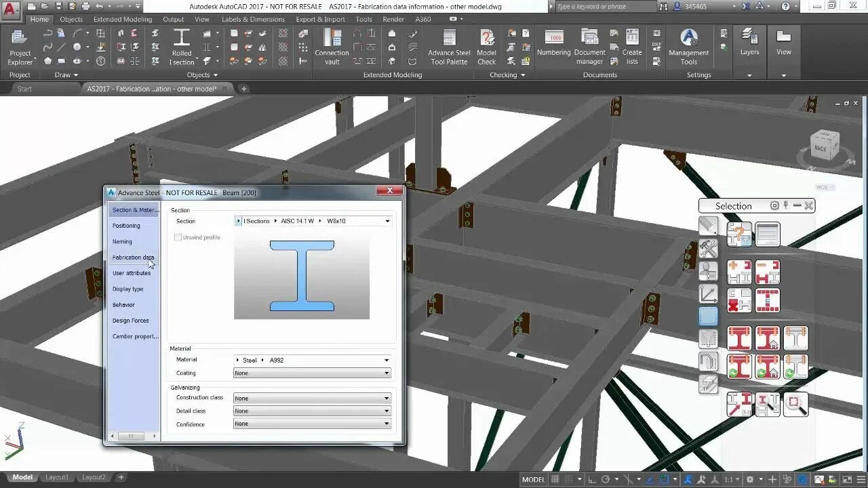
Task: Add a new layout tab with plus
Action: click(x=121, y=477)
